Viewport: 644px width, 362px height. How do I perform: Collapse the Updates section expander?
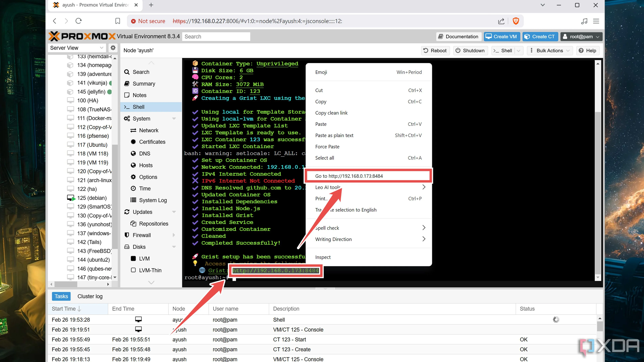[x=174, y=212]
